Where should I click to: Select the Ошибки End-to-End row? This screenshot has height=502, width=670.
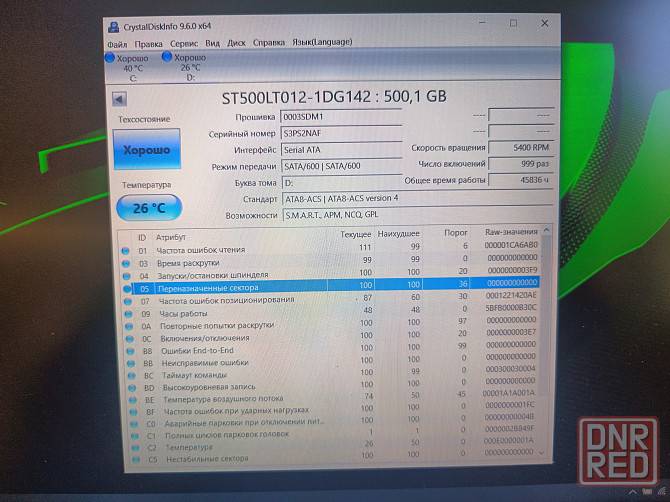332,348
